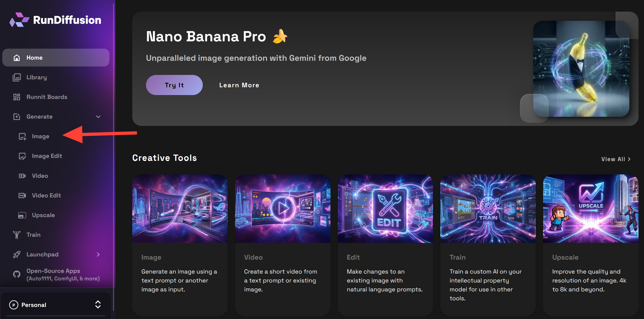Click the Nano Banana Pro heading
This screenshot has width=644, height=319.
pos(206,36)
